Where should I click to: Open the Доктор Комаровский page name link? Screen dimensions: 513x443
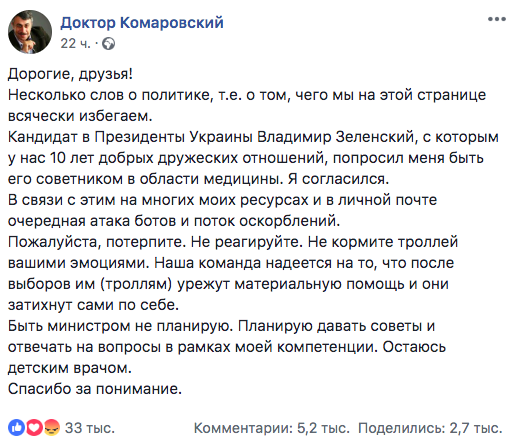pyautogui.click(x=142, y=23)
